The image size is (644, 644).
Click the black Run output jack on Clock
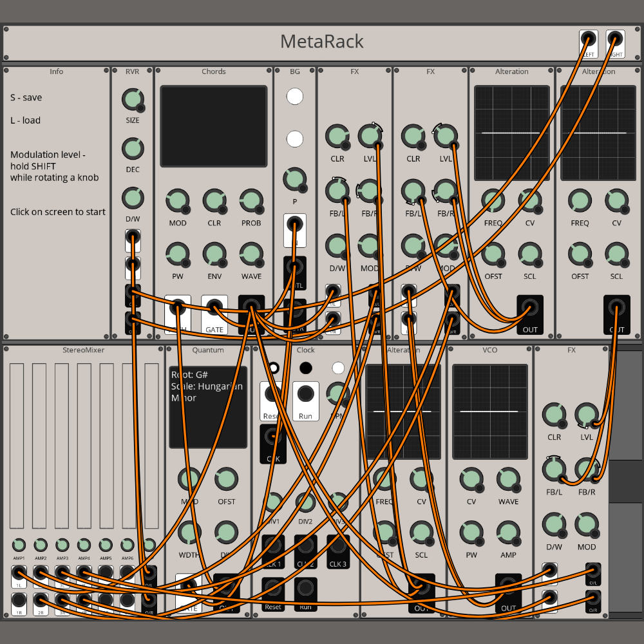[x=305, y=589]
